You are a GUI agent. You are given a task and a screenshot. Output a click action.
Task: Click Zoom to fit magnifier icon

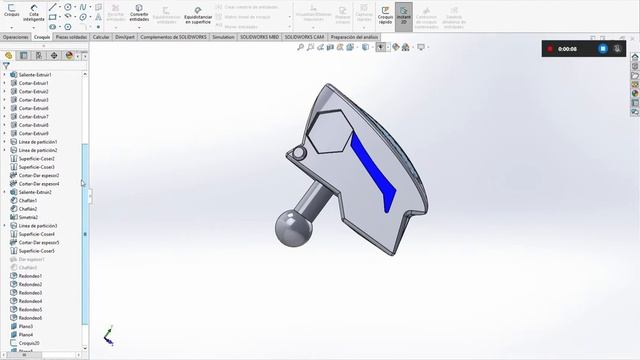point(300,47)
